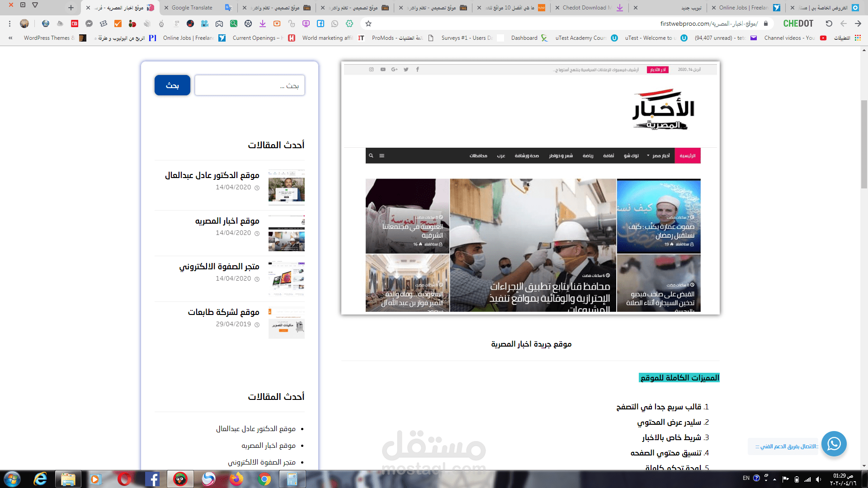
Task: Click the floating WhatsApp chat button
Action: [x=834, y=444]
